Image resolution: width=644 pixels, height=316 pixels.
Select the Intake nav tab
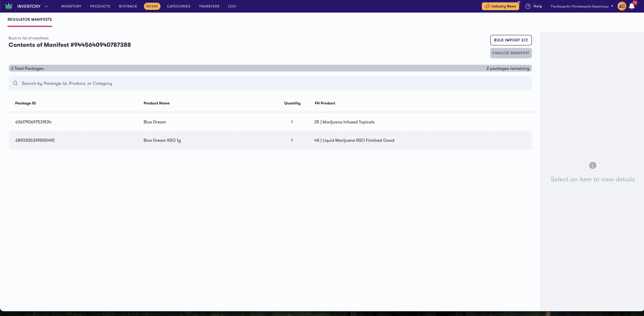pos(152,6)
